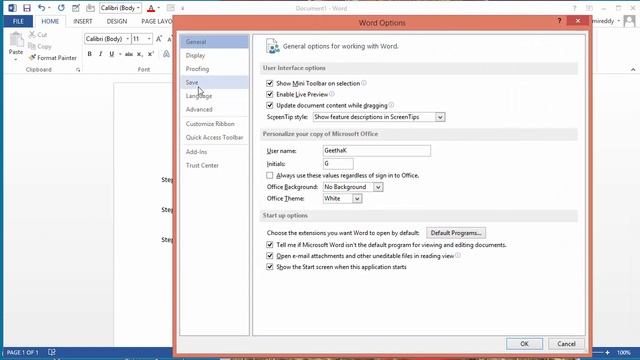Viewport: 640px width, 360px height.
Task: Click the PAGE 1 OF 1 status indicator
Action: 22,352
